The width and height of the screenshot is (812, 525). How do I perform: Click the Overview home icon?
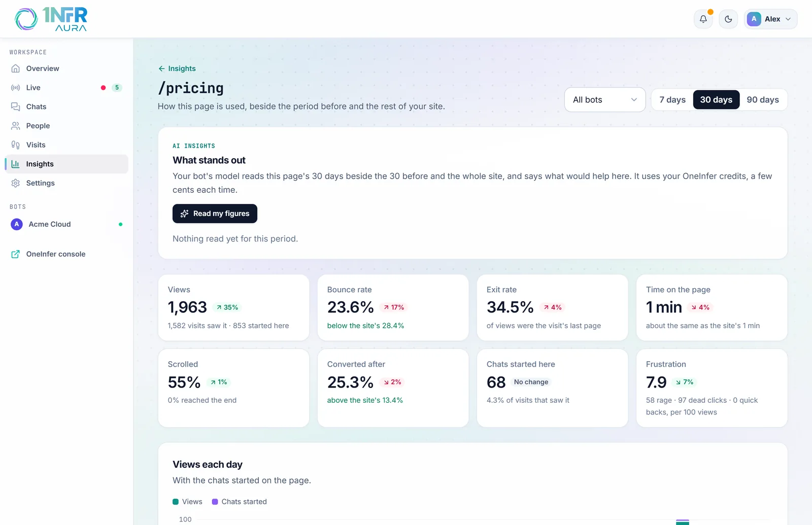(x=16, y=68)
